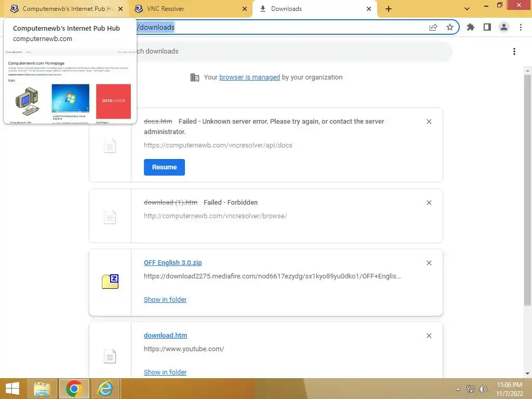Open the 'browser is managed' link
Screen dimensions: 532x399
tap(250, 77)
